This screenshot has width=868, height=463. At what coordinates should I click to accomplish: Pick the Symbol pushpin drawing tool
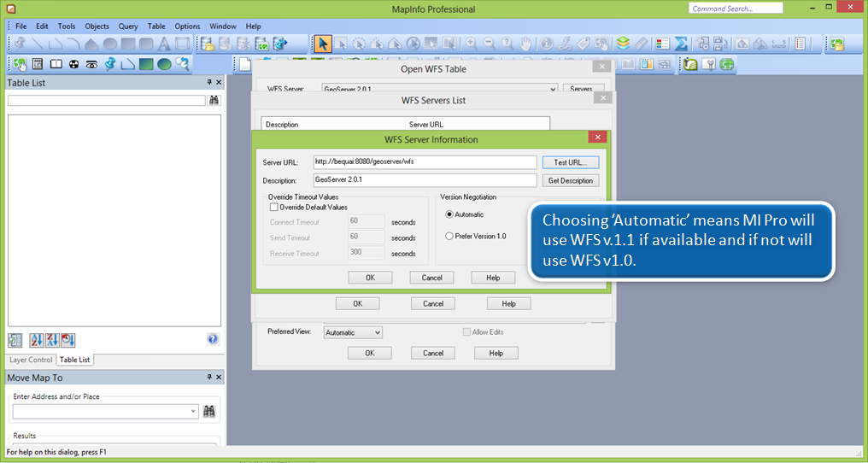[x=20, y=44]
